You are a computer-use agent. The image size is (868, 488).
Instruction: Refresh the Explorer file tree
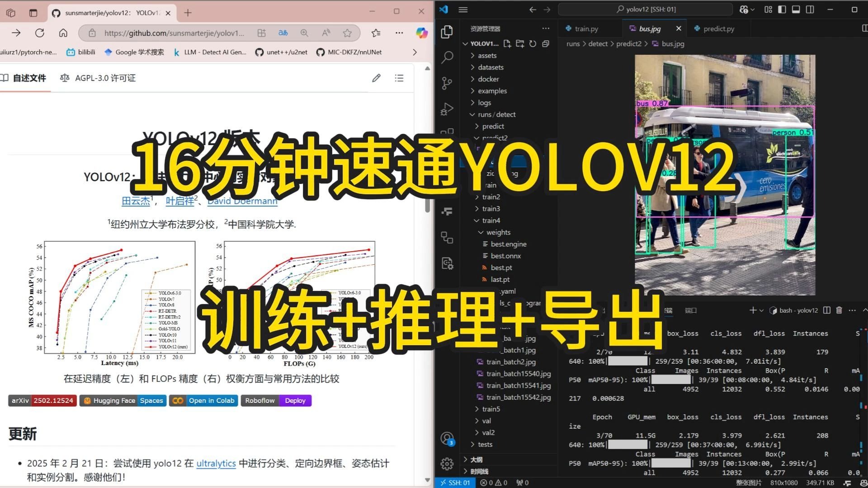[533, 44]
